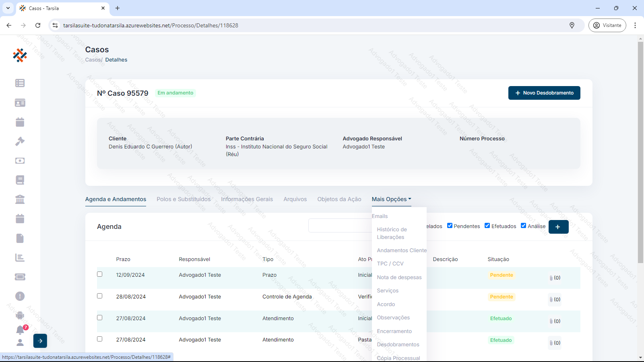Click the Agenda search input field
This screenshot has height=362, width=644.
[x=340, y=226]
